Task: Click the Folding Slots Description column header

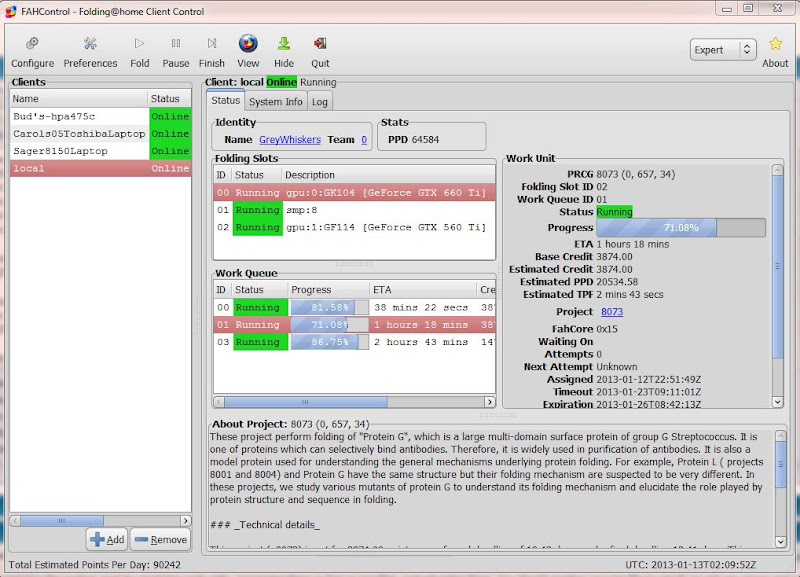Action: [388, 175]
